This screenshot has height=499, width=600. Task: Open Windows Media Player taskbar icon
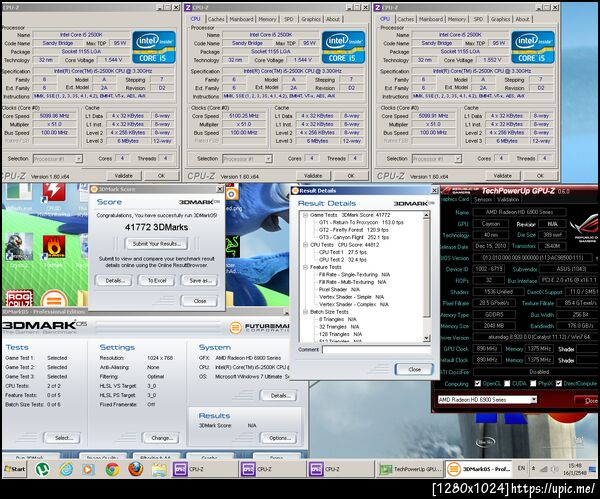click(x=89, y=469)
